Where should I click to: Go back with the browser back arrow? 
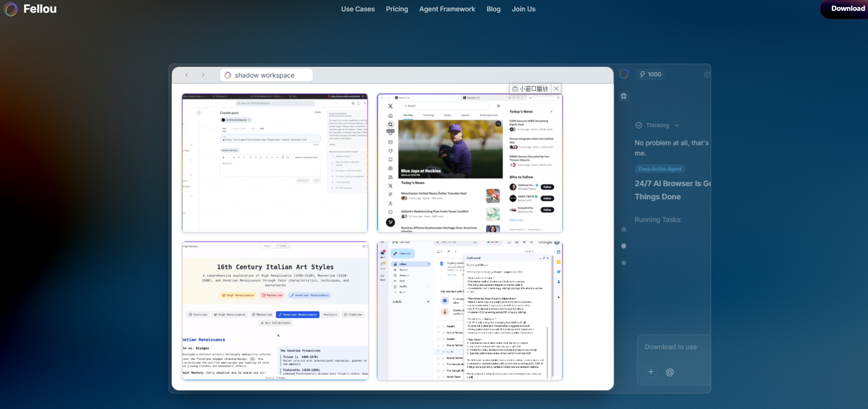[187, 75]
